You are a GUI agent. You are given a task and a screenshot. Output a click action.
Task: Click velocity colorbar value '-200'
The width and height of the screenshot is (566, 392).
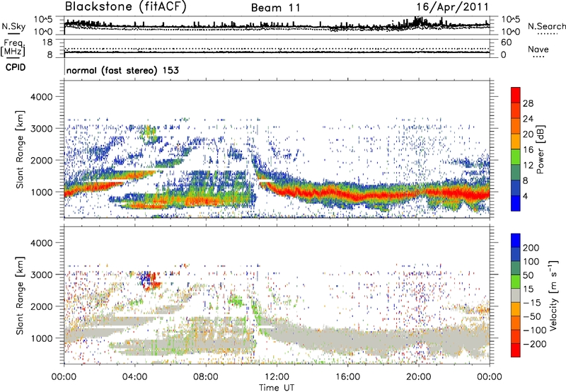tap(535, 344)
